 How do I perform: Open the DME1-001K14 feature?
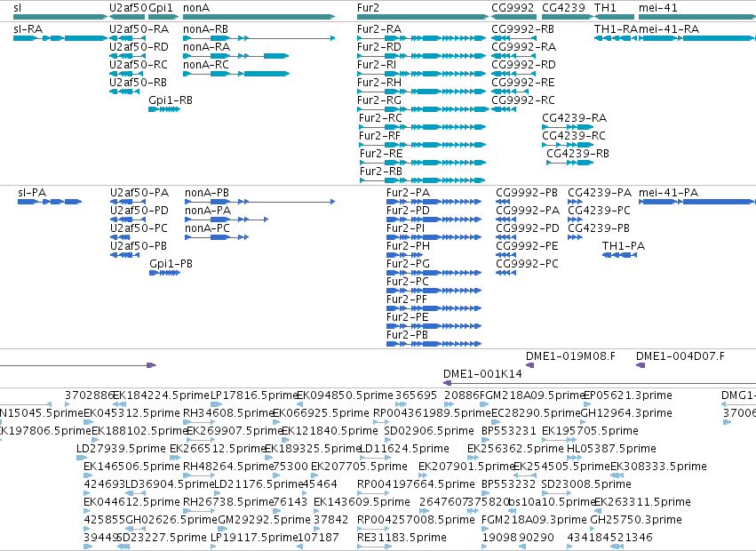pyautogui.click(x=482, y=374)
